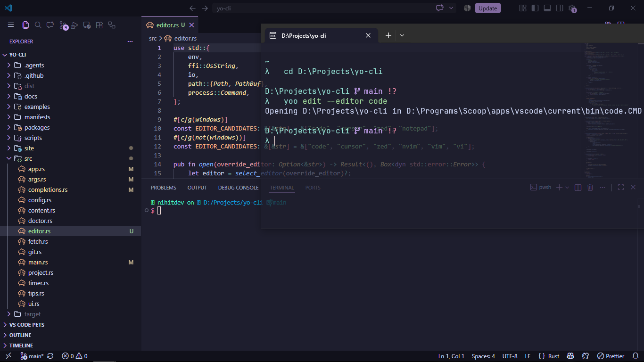Click the back navigation arrow in title bar
Screen dimensions: 644x362
[192, 8]
